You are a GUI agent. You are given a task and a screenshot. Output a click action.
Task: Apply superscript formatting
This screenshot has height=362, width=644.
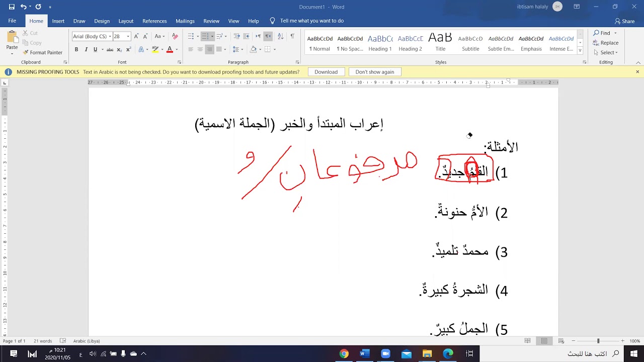[129, 49]
